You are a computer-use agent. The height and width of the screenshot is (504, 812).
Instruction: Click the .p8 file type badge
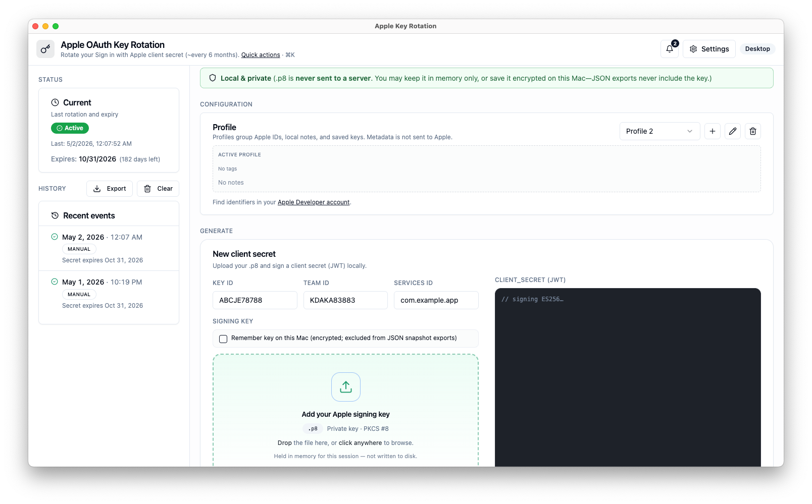click(313, 429)
